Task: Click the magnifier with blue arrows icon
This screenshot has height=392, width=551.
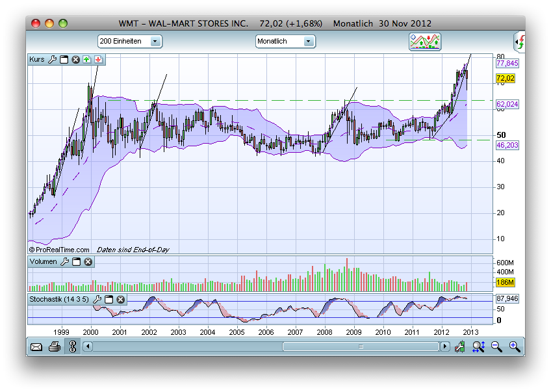Action: tap(479, 346)
